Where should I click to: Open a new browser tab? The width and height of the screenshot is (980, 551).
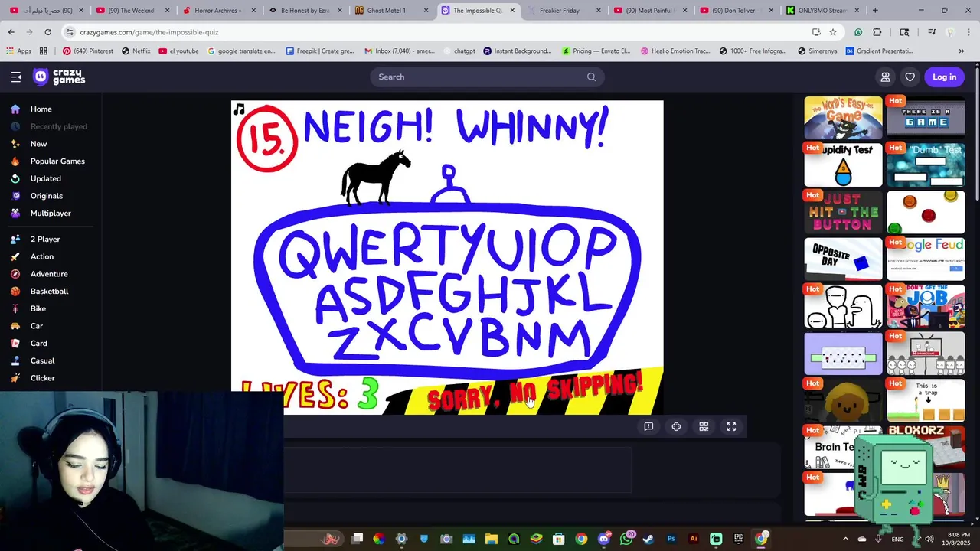click(x=875, y=11)
